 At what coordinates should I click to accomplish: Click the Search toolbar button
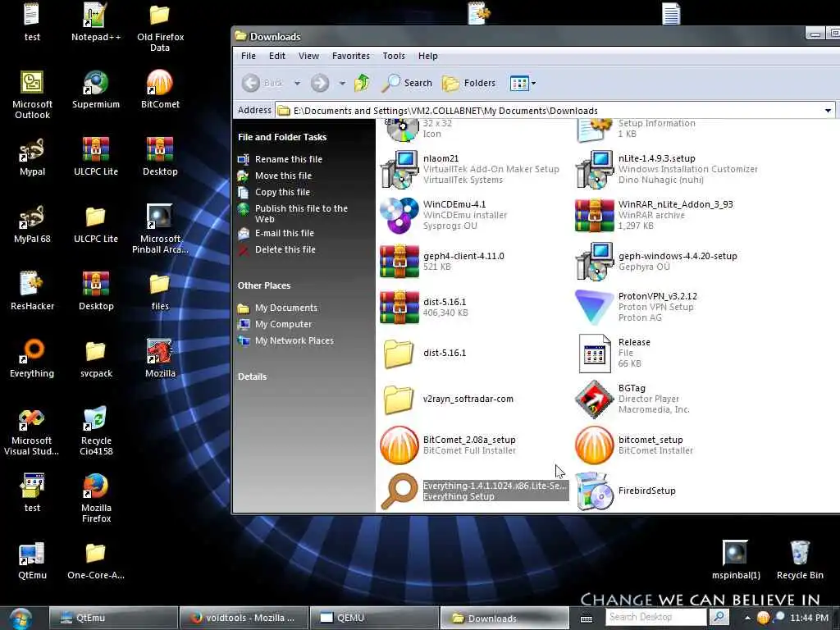click(407, 83)
